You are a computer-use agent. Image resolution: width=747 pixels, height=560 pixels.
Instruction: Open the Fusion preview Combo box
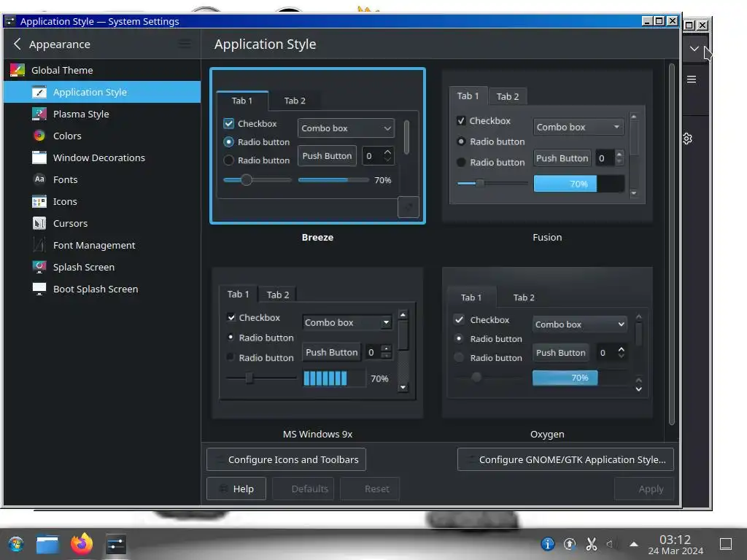click(578, 127)
